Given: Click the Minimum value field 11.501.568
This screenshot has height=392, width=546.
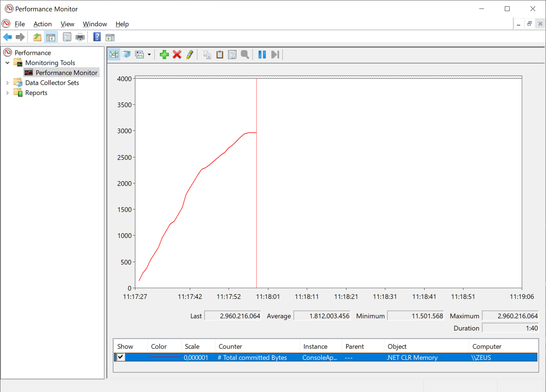Looking at the screenshot, I should tap(416, 316).
